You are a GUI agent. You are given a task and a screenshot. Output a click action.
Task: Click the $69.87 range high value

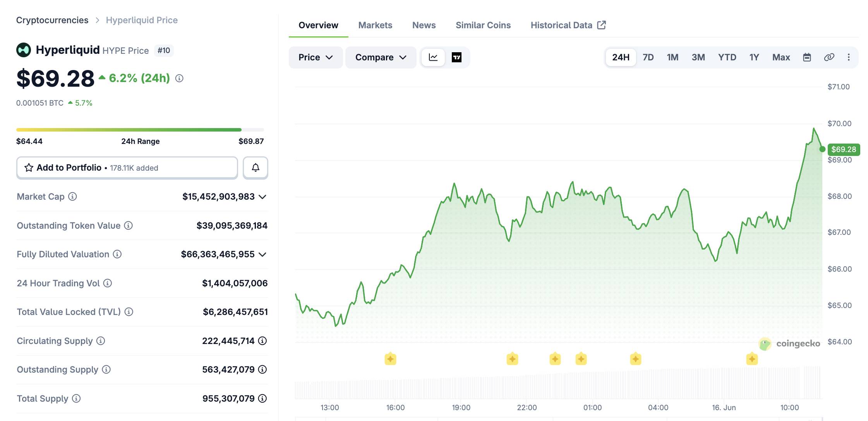(x=251, y=141)
